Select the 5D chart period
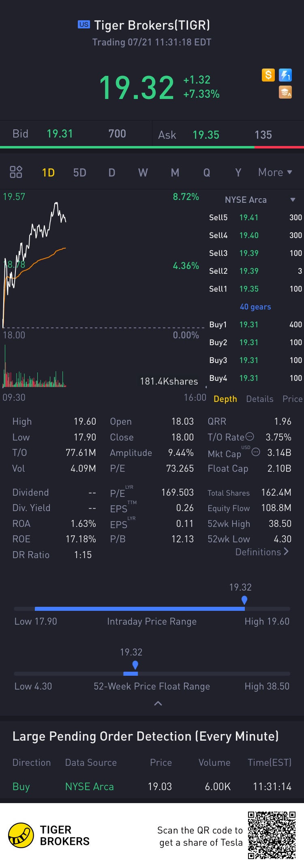The width and height of the screenshot is (304, 868). pos(80,173)
